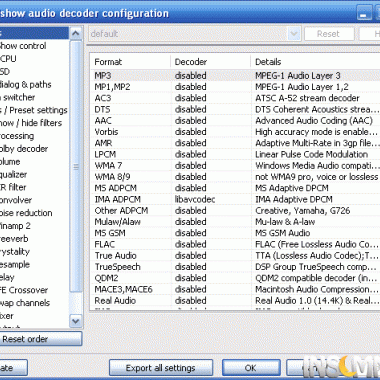Select 'olume' sidebar item
The image size is (380, 380).
pyautogui.click(x=10, y=162)
